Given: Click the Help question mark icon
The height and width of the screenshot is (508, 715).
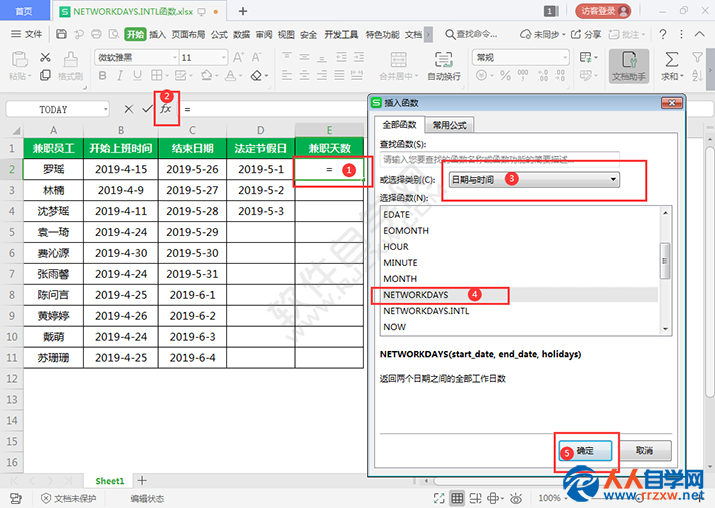Looking at the screenshot, I should 663,34.
